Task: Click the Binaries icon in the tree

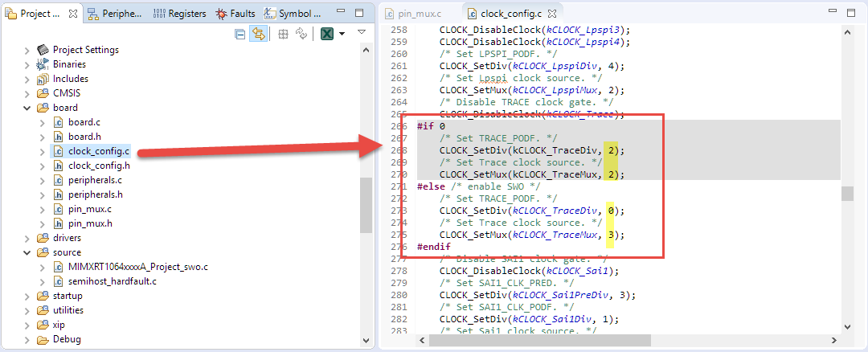Action: [x=43, y=64]
